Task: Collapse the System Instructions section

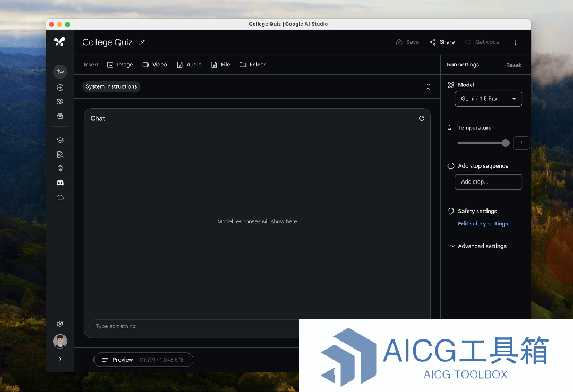Action: tap(428, 86)
